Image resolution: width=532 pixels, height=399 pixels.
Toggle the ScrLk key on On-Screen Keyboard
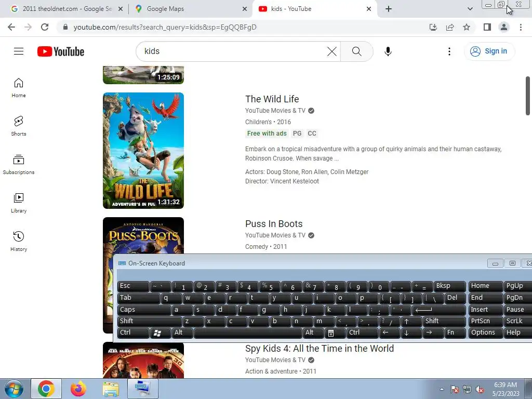tap(517, 321)
